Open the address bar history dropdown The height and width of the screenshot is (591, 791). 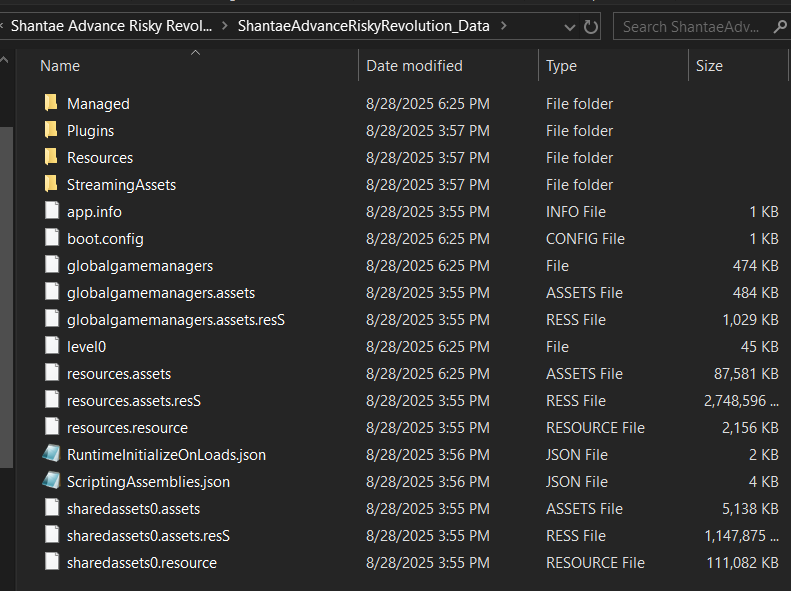pos(570,27)
